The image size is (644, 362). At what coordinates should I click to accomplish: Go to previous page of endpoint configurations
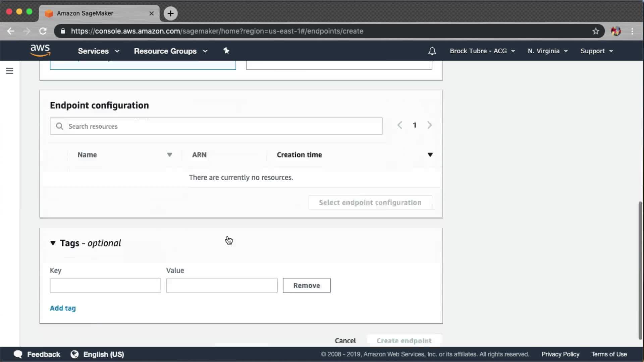point(399,125)
